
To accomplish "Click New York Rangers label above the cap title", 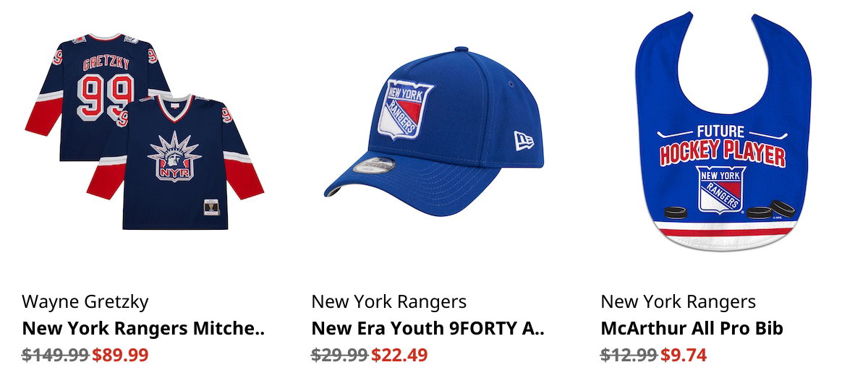I will [389, 301].
